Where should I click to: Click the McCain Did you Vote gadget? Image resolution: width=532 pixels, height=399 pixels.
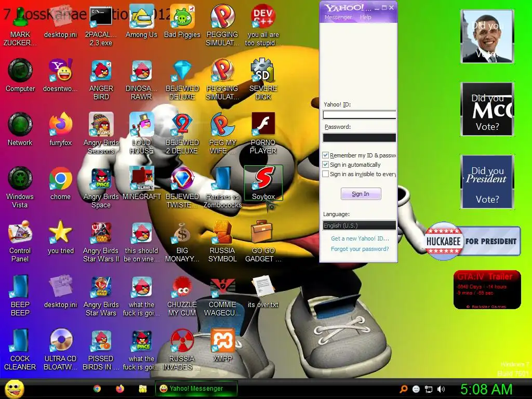coord(487,109)
